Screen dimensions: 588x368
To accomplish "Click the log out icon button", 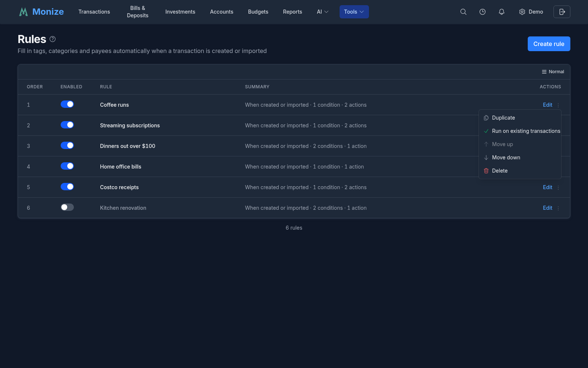I will pos(562,12).
